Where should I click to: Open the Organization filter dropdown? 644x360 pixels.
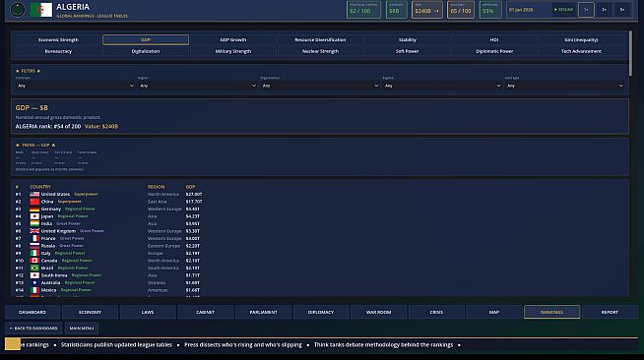319,86
